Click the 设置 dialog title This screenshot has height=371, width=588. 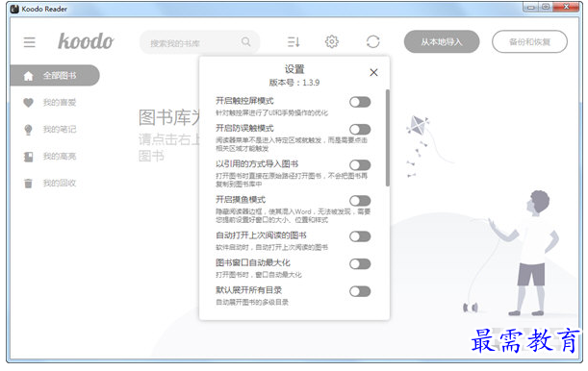[x=294, y=69]
